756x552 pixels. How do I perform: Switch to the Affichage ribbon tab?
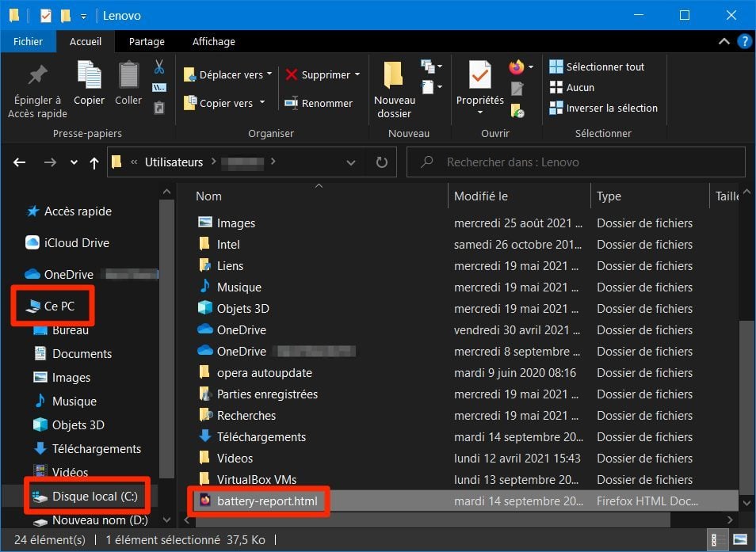214,41
